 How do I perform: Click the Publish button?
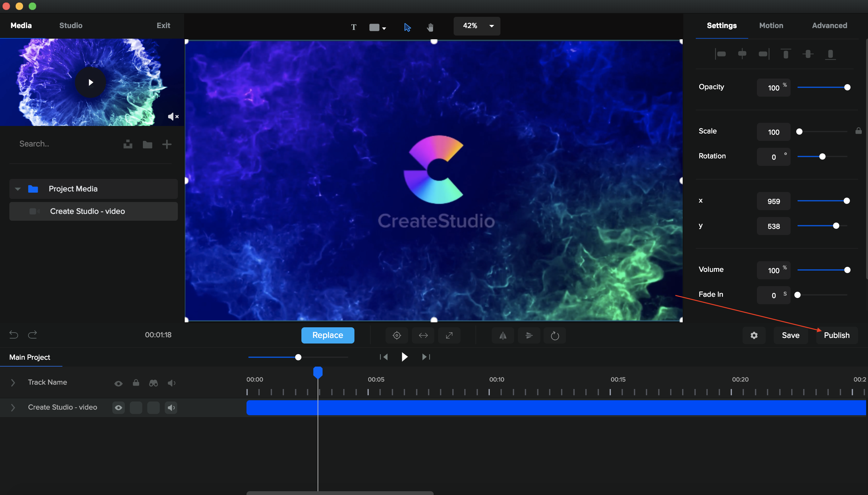836,335
